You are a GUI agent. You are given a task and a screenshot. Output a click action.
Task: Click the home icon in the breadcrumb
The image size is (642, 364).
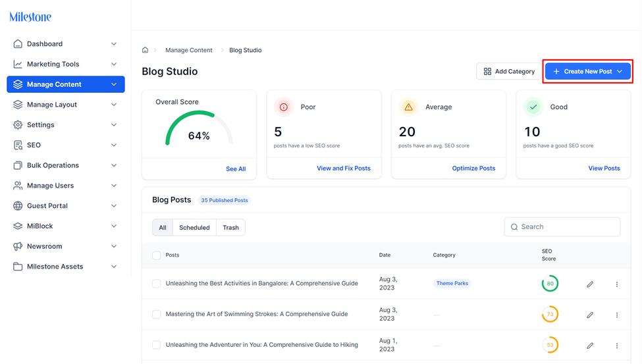pyautogui.click(x=145, y=50)
